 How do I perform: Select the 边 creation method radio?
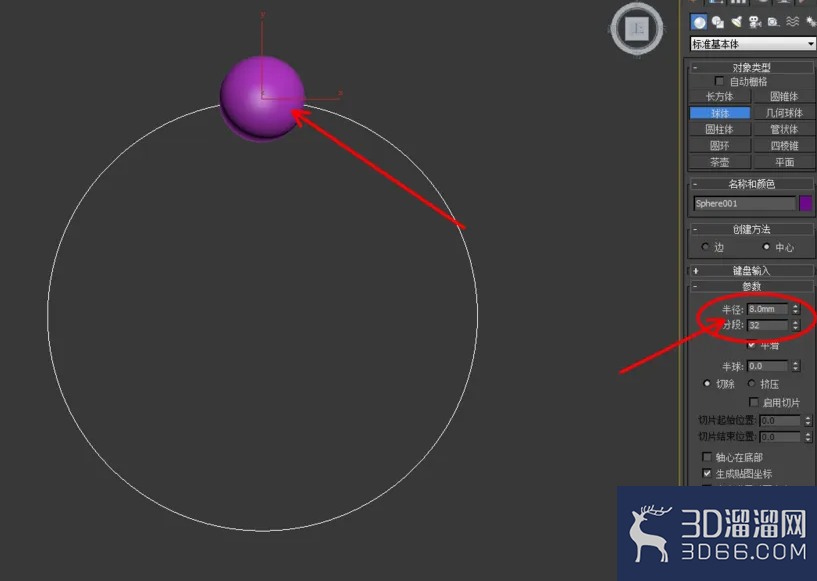[x=705, y=247]
